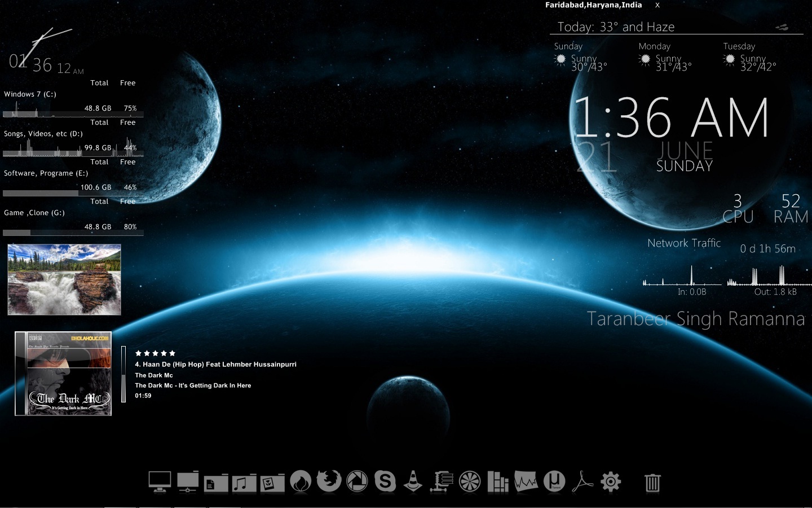Click the five-star song rating
The height and width of the screenshot is (508, 812).
click(x=155, y=353)
